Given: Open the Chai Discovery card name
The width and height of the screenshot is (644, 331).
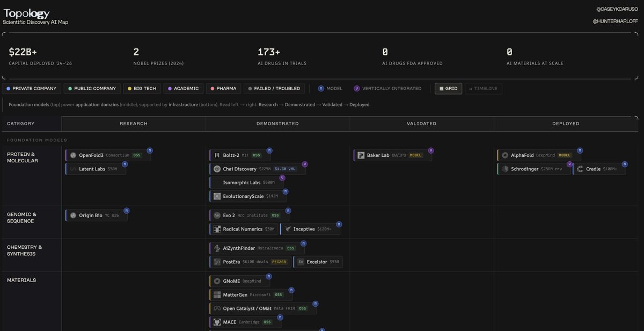Looking at the screenshot, I should pyautogui.click(x=239, y=169).
